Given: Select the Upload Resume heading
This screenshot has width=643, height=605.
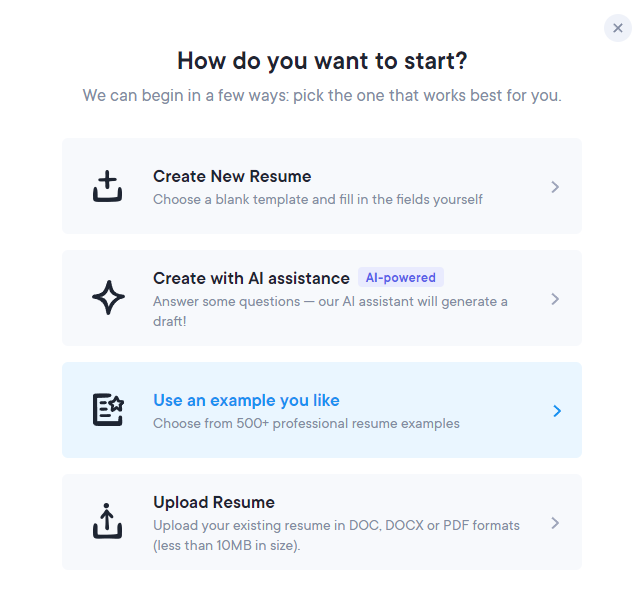Looking at the screenshot, I should click(214, 502).
